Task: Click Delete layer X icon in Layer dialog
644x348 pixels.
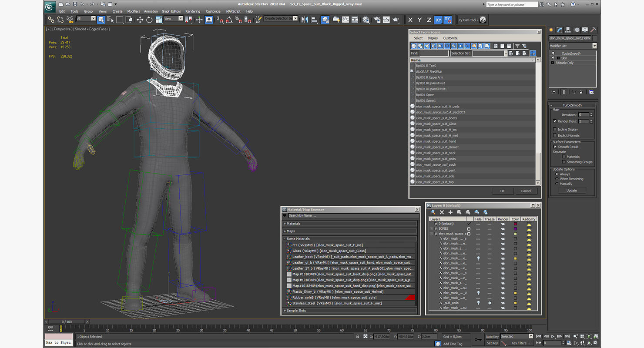Action: (442, 212)
